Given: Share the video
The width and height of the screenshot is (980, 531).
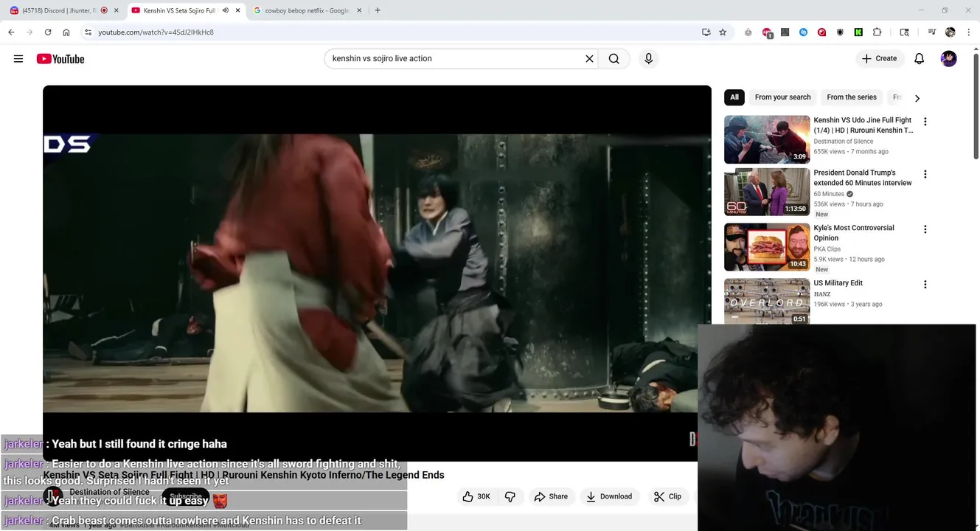Looking at the screenshot, I should (551, 496).
